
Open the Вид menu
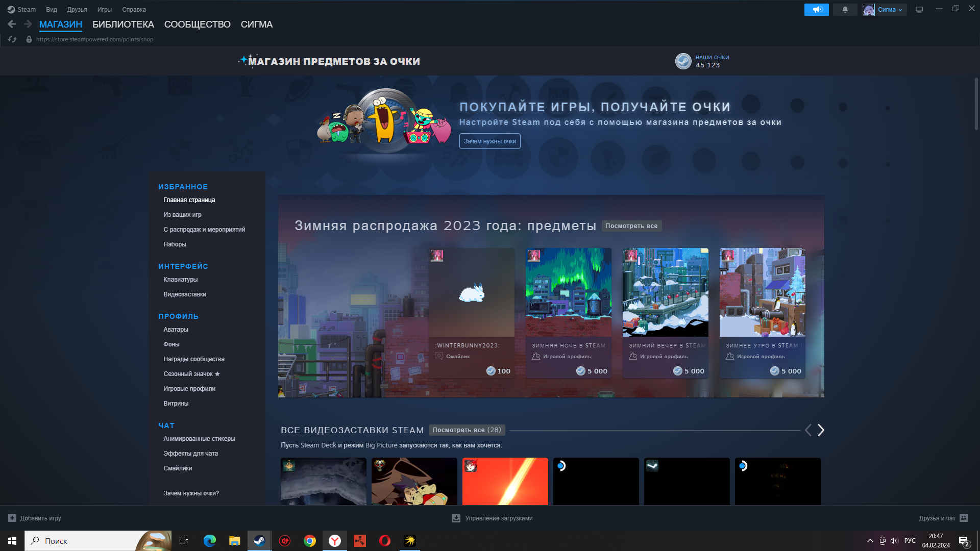click(52, 9)
